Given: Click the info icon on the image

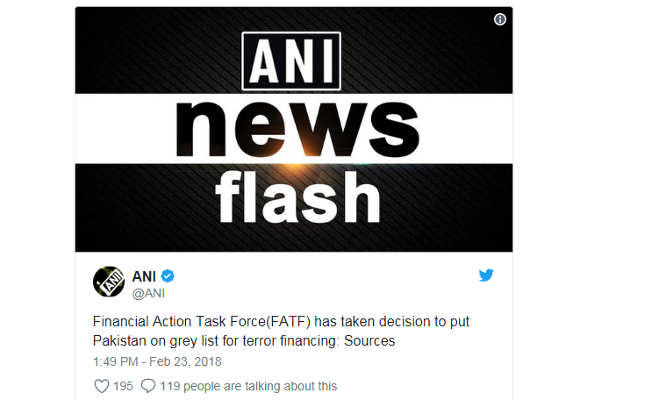Looking at the screenshot, I should 500,20.
